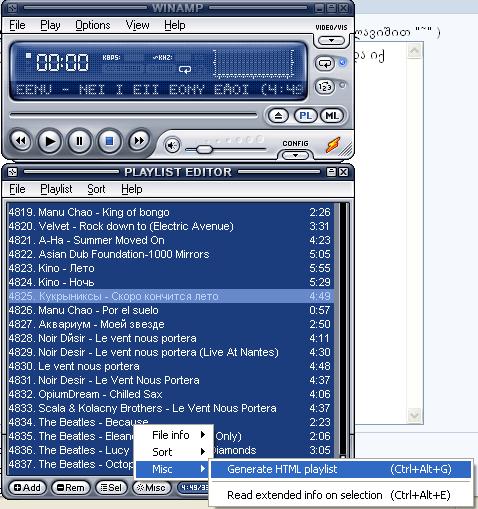Open Winamp main window system menu icon
Screen dimensions: 478x509
click(12, 8)
